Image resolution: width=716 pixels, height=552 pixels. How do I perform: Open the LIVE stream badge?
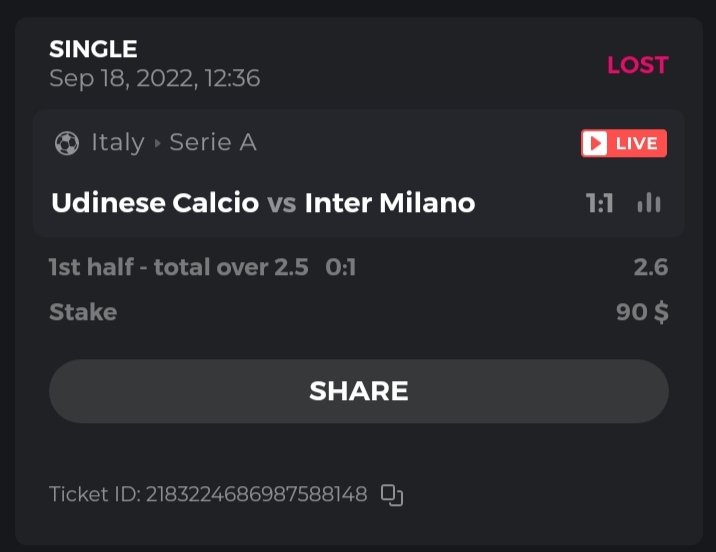click(623, 143)
